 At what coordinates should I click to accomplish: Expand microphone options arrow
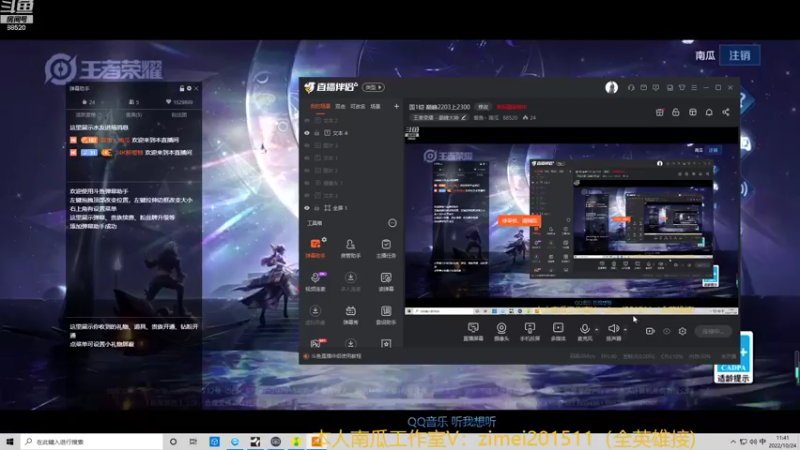point(596,330)
